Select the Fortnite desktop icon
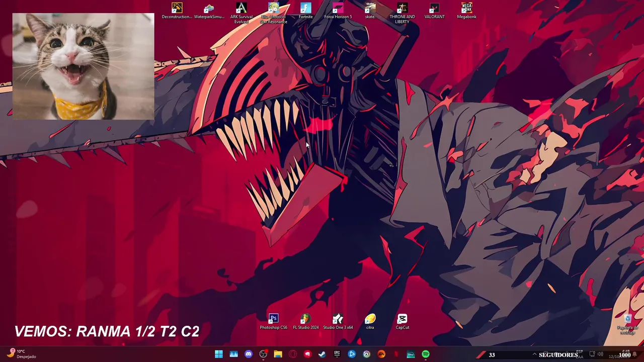 point(305,11)
